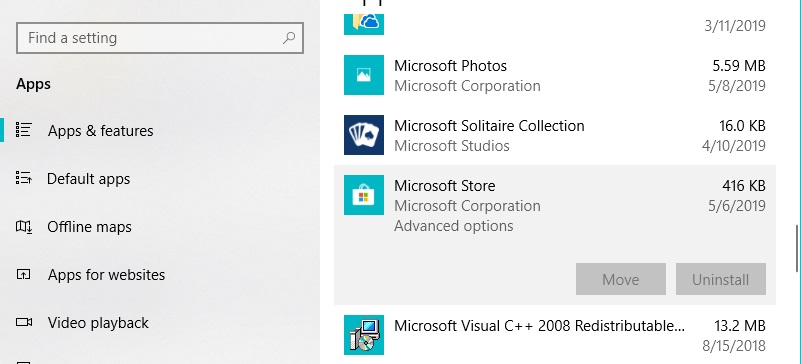801x364 pixels.
Task: Click the search magnifier icon
Action: coord(289,38)
